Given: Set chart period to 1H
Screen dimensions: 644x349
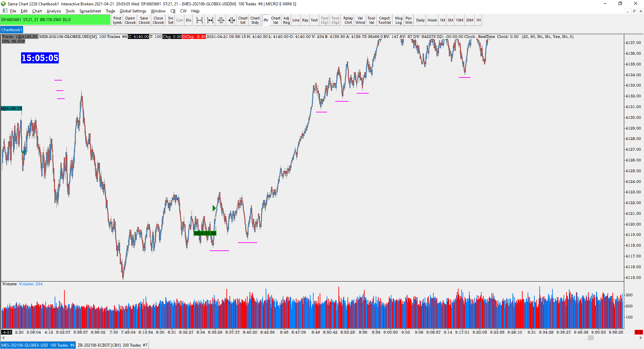Looking at the screenshot, I should click(478, 20).
